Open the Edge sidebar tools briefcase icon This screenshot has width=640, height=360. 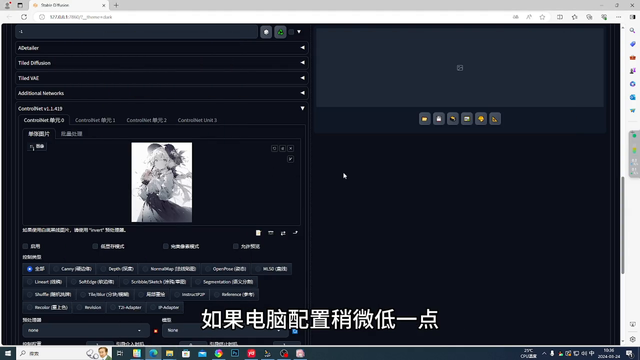[x=632, y=58]
